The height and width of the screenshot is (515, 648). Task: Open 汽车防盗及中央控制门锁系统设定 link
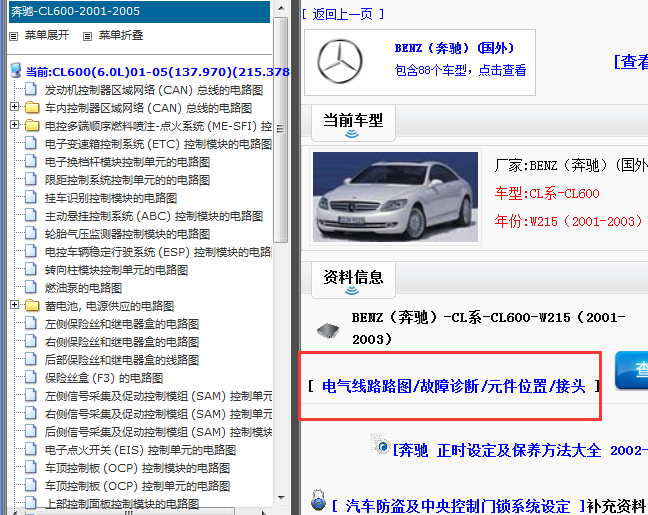(x=459, y=506)
